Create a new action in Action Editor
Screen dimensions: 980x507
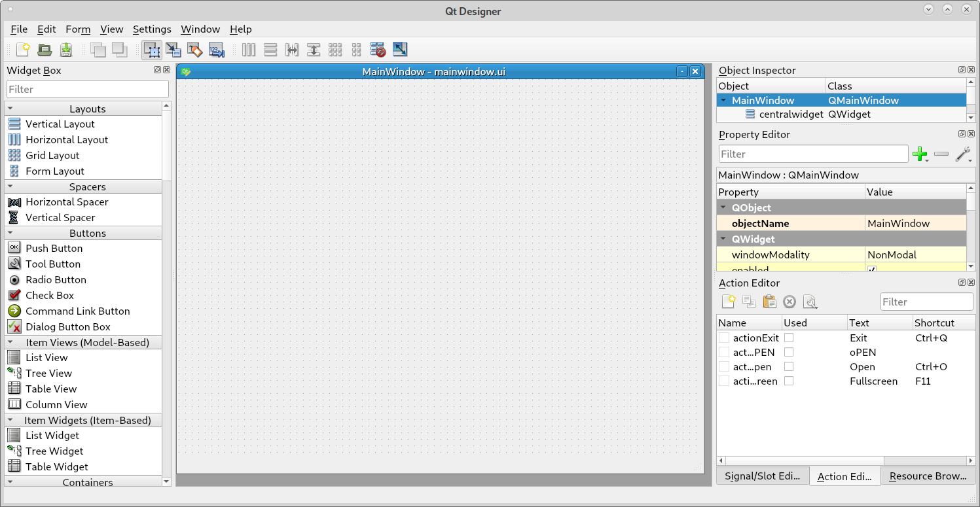[x=728, y=302]
